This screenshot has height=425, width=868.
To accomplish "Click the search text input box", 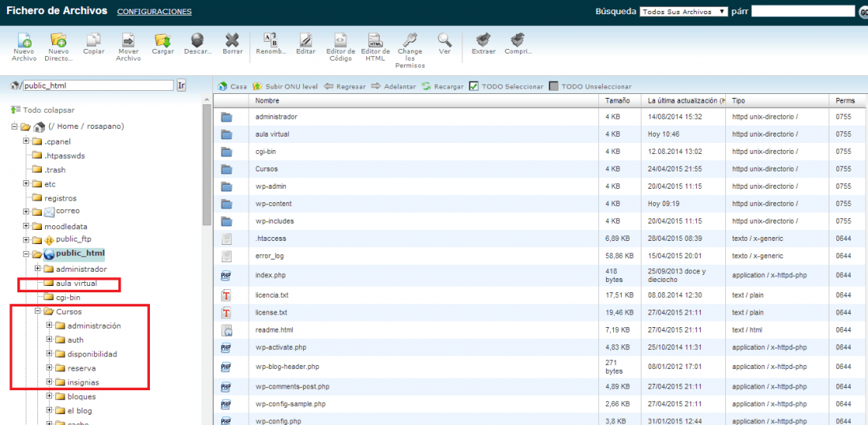I will tap(803, 11).
